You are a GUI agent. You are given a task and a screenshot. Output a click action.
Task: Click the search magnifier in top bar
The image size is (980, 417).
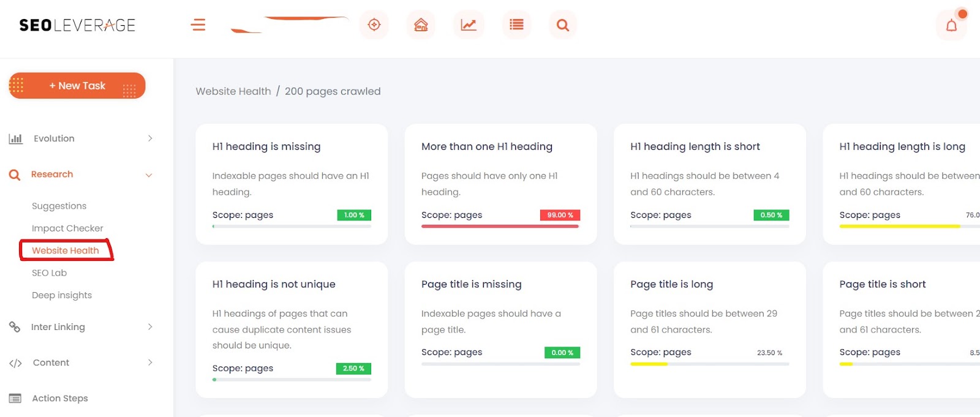click(x=563, y=25)
